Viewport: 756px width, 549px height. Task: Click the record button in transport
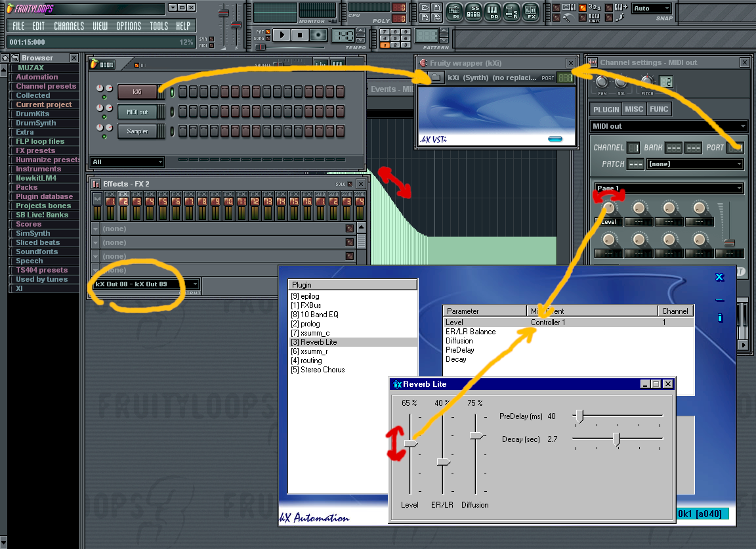tap(318, 35)
